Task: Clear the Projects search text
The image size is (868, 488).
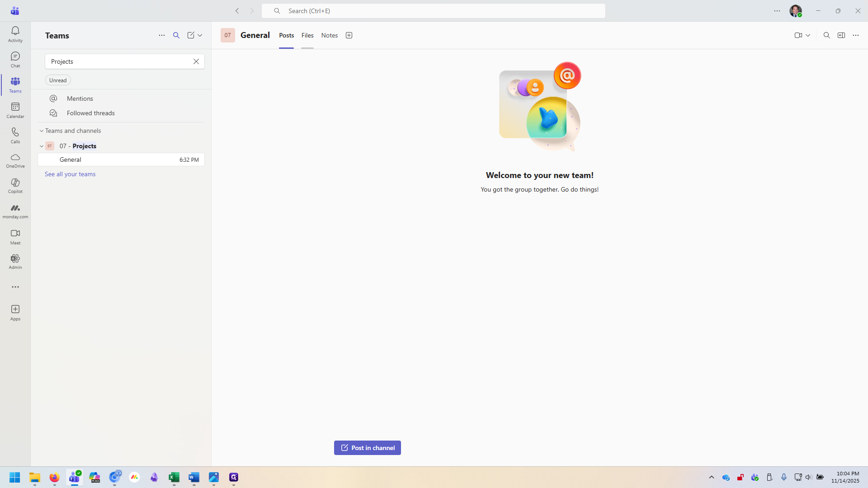Action: tap(196, 61)
